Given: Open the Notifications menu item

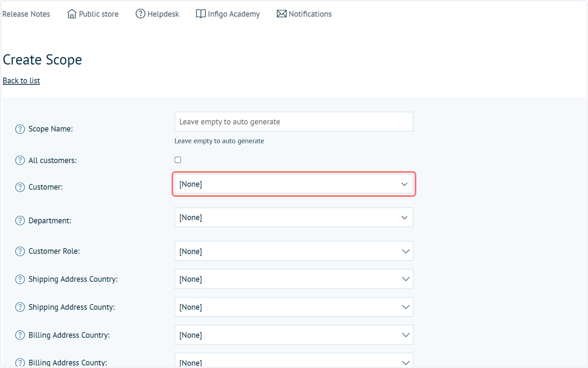Looking at the screenshot, I should click(304, 14).
